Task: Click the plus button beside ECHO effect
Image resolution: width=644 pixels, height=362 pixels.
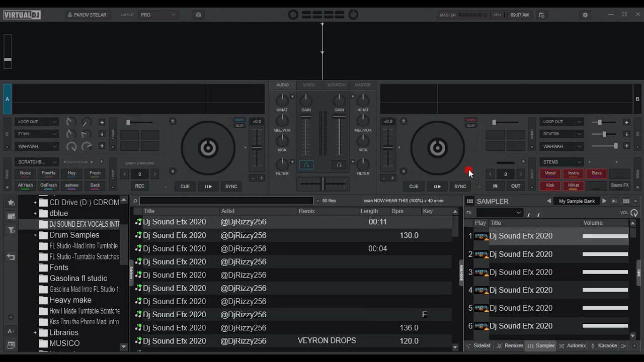Action: pyautogui.click(x=102, y=134)
